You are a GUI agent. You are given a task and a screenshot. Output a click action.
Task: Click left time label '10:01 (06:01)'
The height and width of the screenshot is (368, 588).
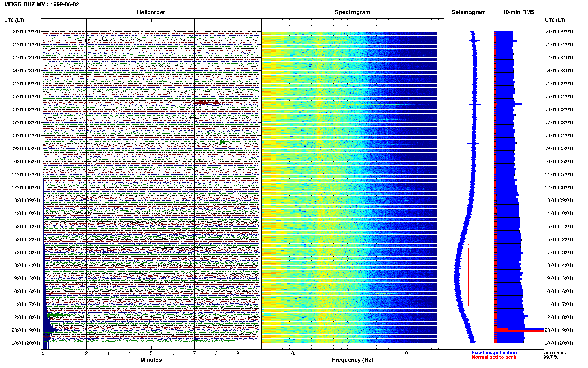tap(26, 161)
